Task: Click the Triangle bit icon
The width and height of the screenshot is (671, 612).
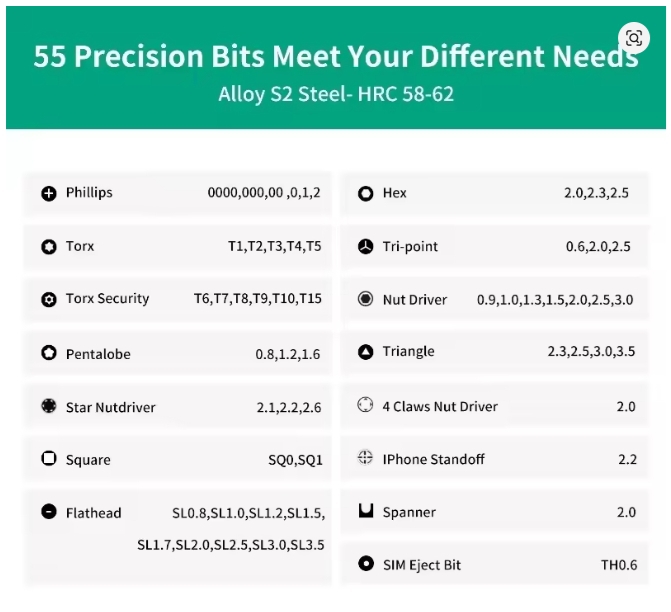Action: [x=365, y=352]
